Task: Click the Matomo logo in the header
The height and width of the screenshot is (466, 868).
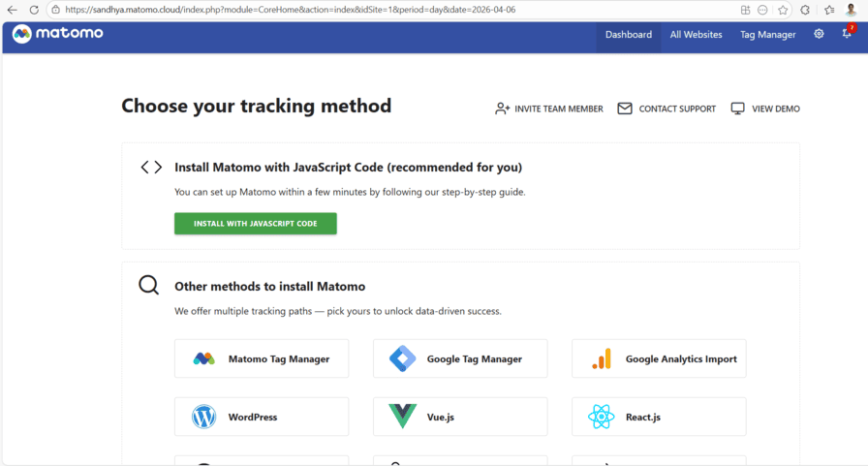Action: 57,34
